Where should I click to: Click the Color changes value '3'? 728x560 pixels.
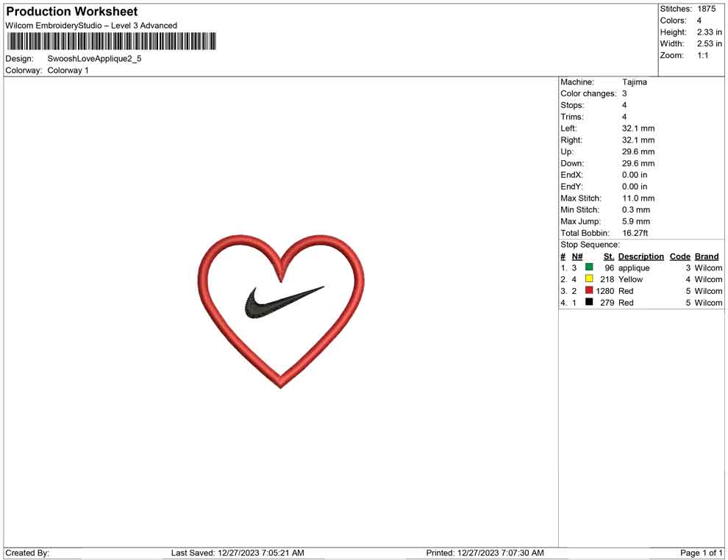pyautogui.click(x=624, y=94)
